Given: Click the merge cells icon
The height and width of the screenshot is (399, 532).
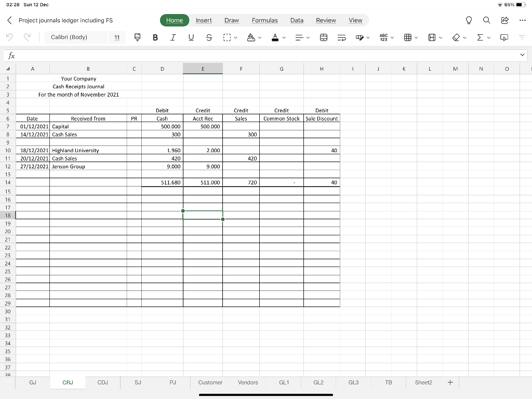Looking at the screenshot, I should click(x=324, y=37).
